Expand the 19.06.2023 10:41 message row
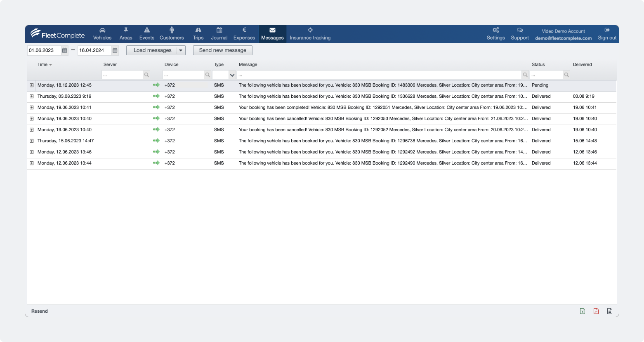This screenshot has width=644, height=342. pyautogui.click(x=31, y=107)
